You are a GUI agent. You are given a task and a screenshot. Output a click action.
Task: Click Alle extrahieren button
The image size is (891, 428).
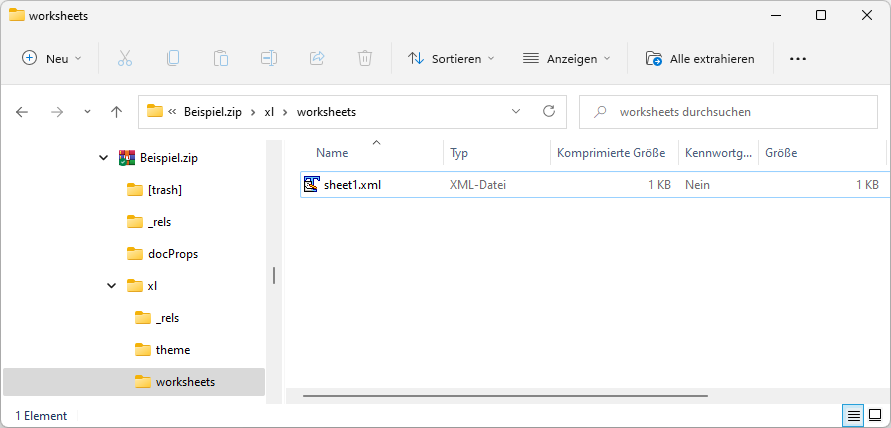[700, 59]
